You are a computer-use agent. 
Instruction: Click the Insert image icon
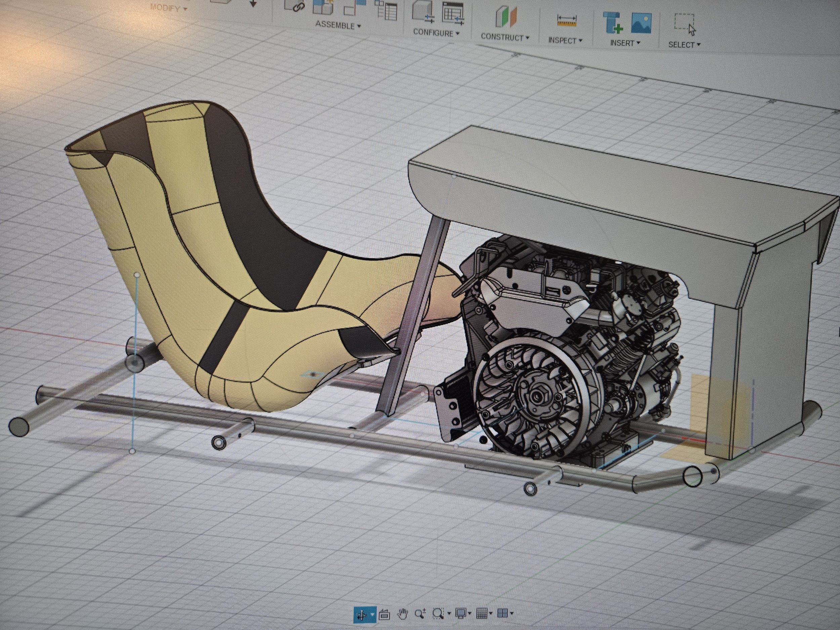(x=641, y=23)
